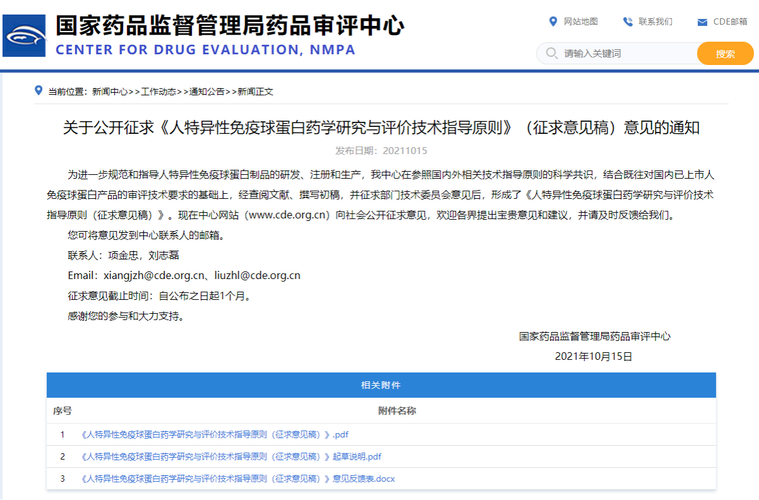Click 联系人：项金忠，刘志磊 line
Image resolution: width=759 pixels, height=500 pixels.
(123, 255)
